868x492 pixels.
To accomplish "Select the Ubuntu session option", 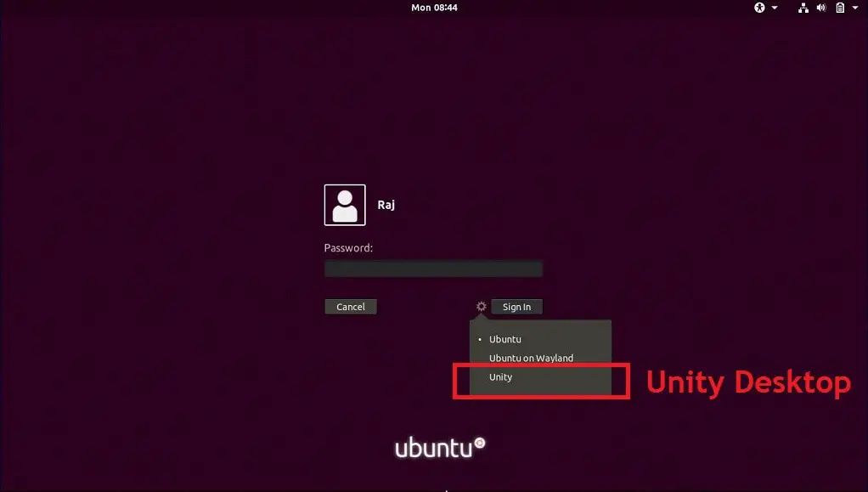I will tap(540, 339).
